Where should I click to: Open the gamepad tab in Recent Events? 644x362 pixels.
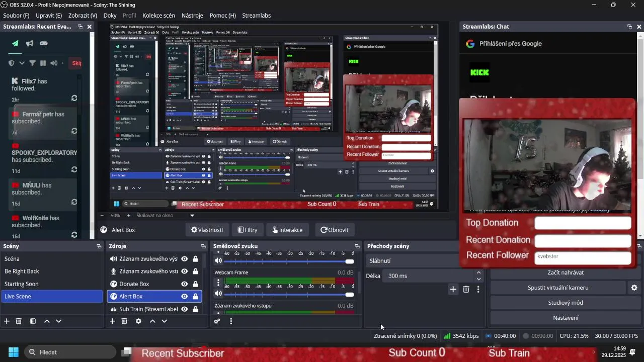(44, 43)
